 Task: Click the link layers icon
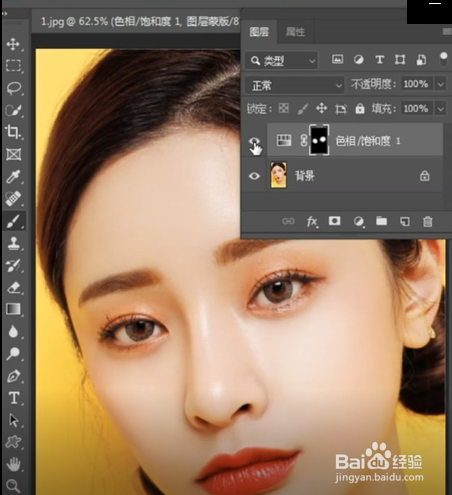click(x=288, y=221)
